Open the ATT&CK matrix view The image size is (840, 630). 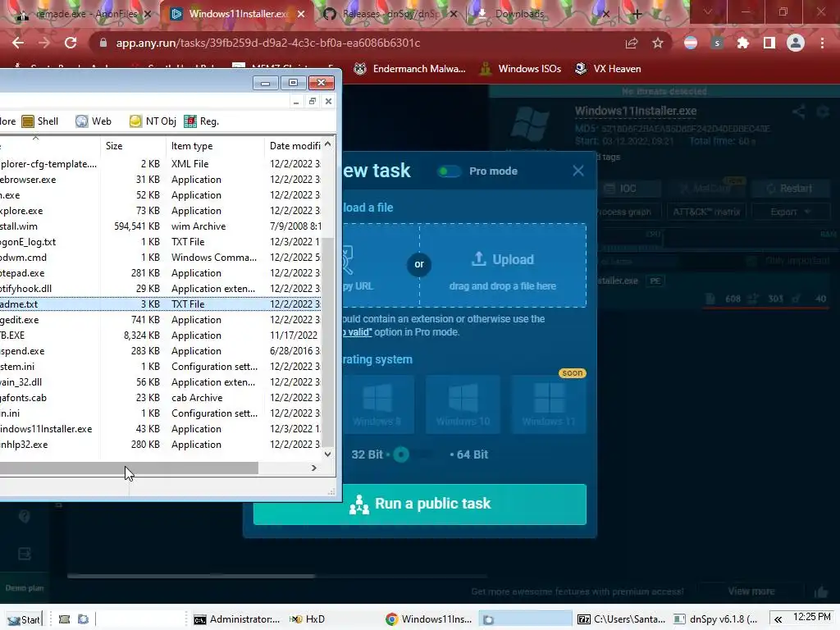point(706,212)
